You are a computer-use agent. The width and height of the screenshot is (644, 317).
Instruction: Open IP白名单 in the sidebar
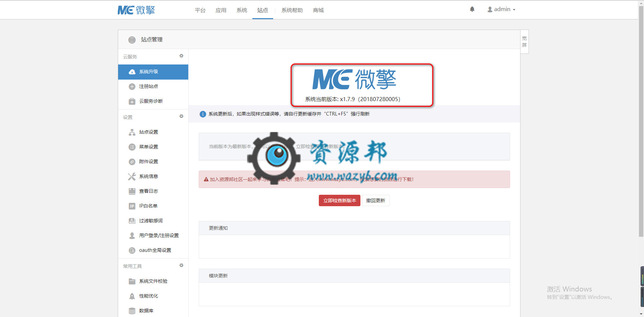(x=153, y=206)
